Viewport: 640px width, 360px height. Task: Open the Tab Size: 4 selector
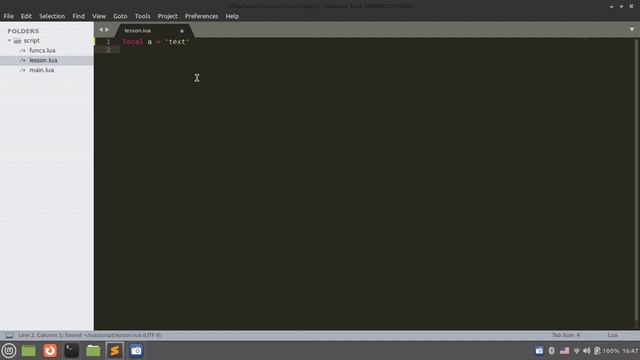[x=566, y=335]
